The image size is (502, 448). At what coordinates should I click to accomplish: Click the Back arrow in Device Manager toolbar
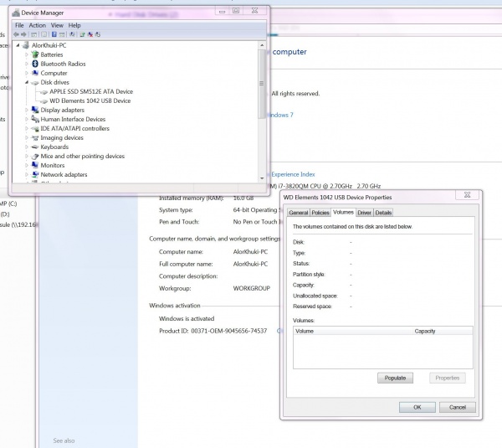[x=17, y=34]
